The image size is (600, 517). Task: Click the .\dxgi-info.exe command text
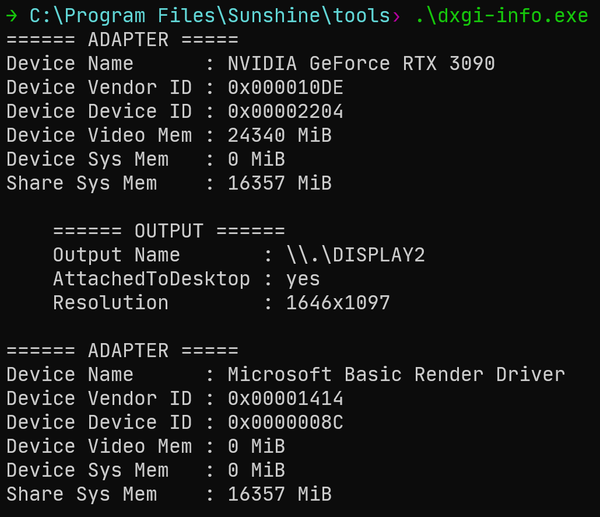[502, 16]
